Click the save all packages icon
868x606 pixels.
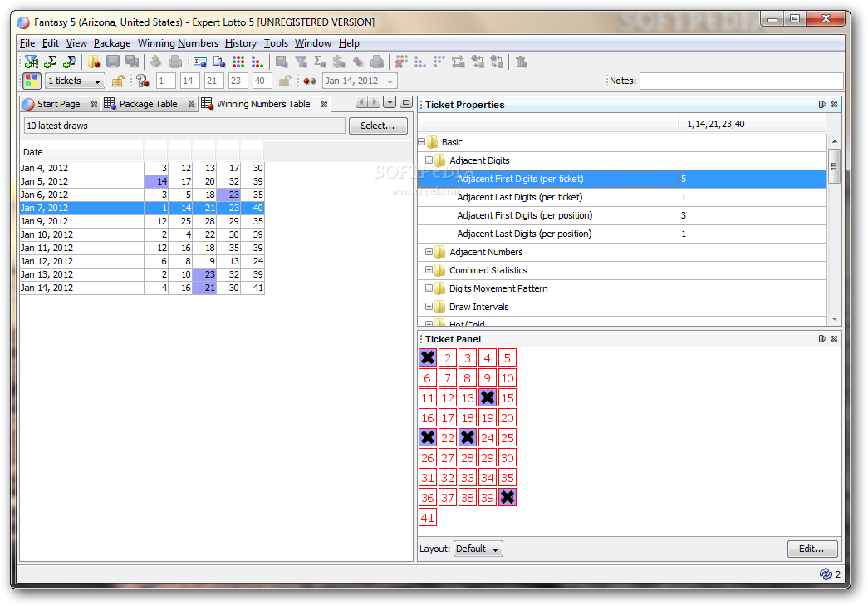(132, 62)
